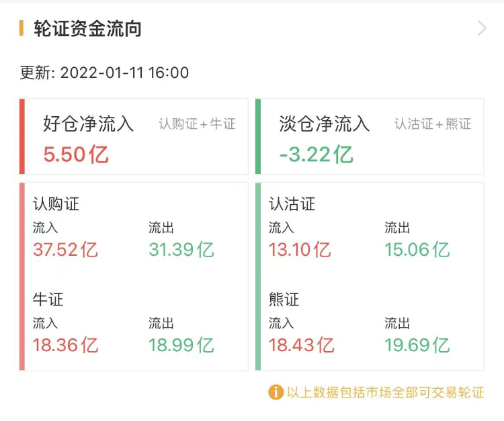
Task: Select the 好仓净流入 summary card
Action: [134, 136]
